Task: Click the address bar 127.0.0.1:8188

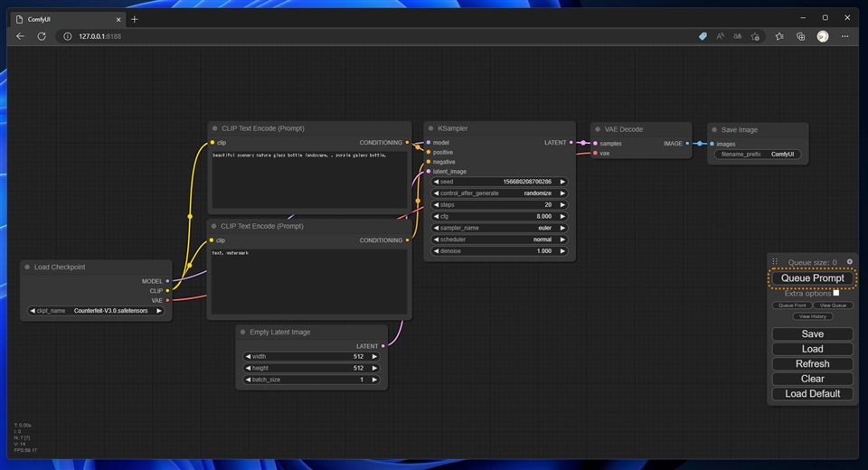Action: click(376, 36)
